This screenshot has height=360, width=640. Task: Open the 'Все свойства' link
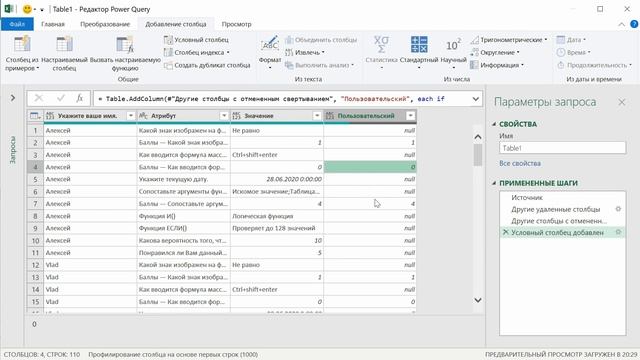coord(520,163)
